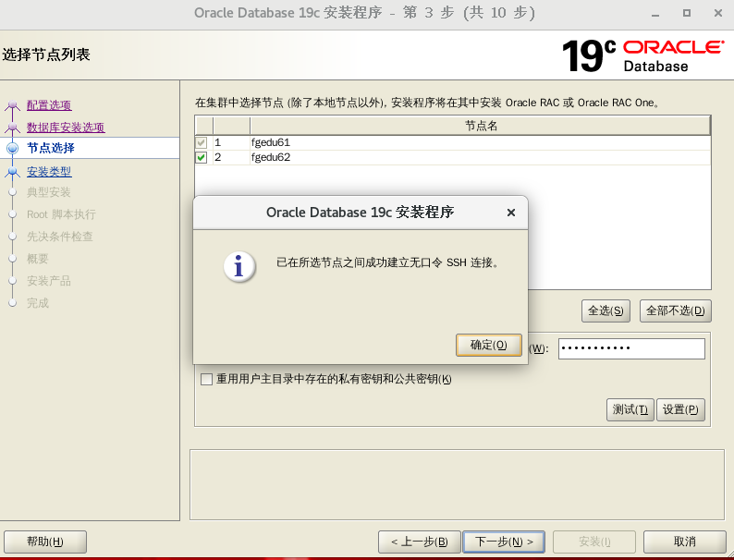Select the 节点选择 step
This screenshot has height=560, width=734.
tap(51, 148)
